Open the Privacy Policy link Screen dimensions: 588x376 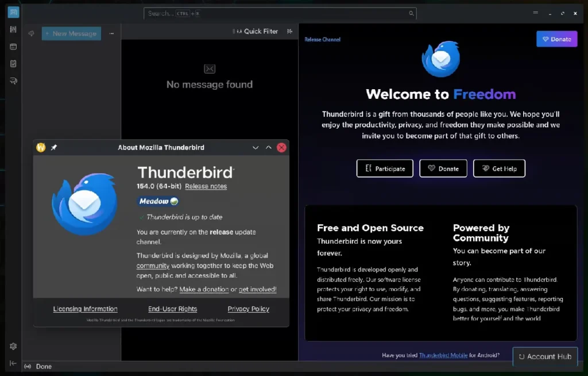click(x=248, y=309)
